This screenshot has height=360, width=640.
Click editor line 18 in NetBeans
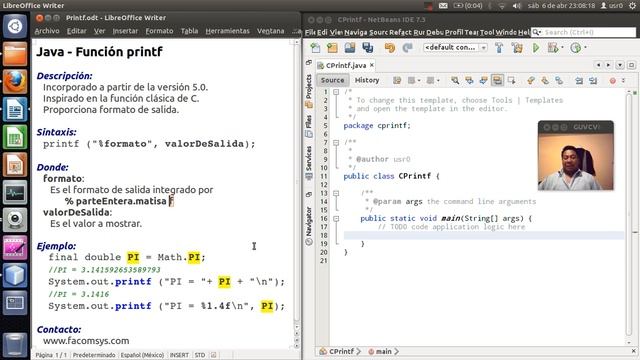tap(484, 236)
